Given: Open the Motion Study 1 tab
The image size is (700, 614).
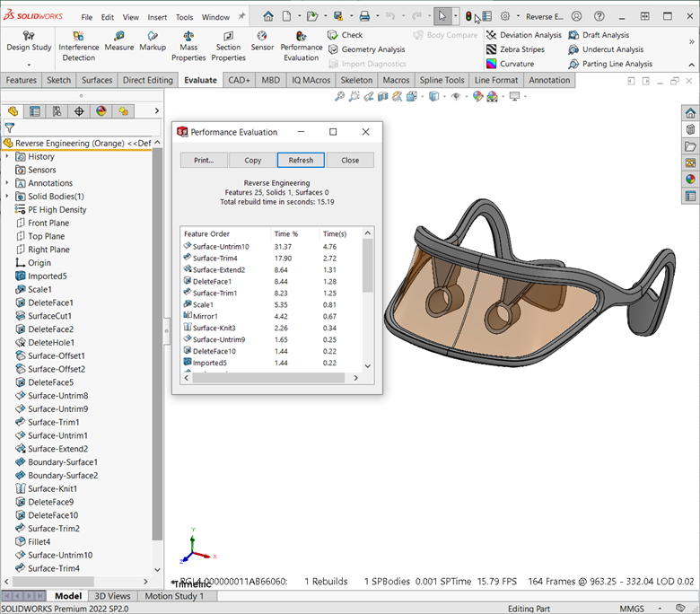Looking at the screenshot, I should tap(174, 596).
